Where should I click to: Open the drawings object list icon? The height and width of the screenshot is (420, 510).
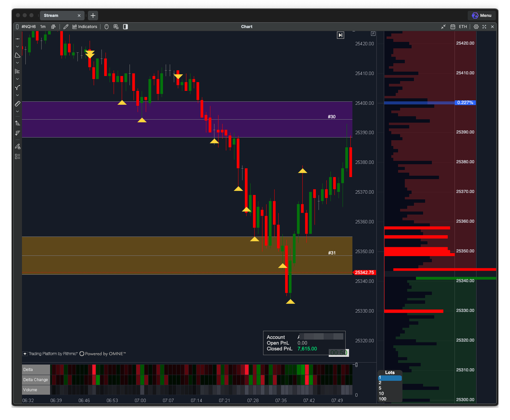pyautogui.click(x=17, y=156)
